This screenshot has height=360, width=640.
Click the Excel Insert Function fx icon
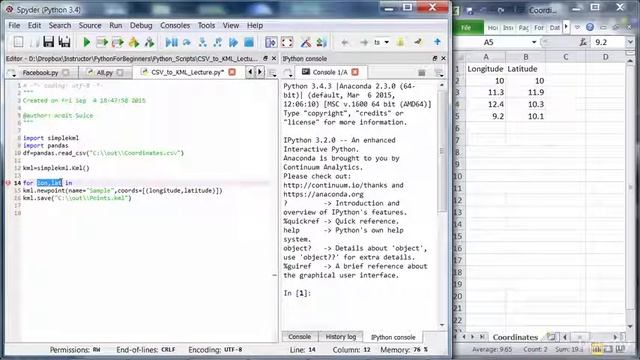tap(583, 42)
